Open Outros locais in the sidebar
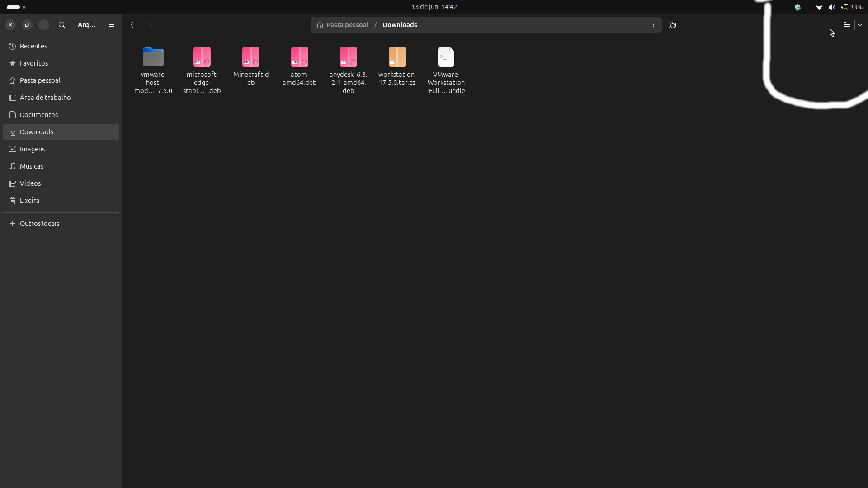The height and width of the screenshot is (488, 868). (61, 224)
